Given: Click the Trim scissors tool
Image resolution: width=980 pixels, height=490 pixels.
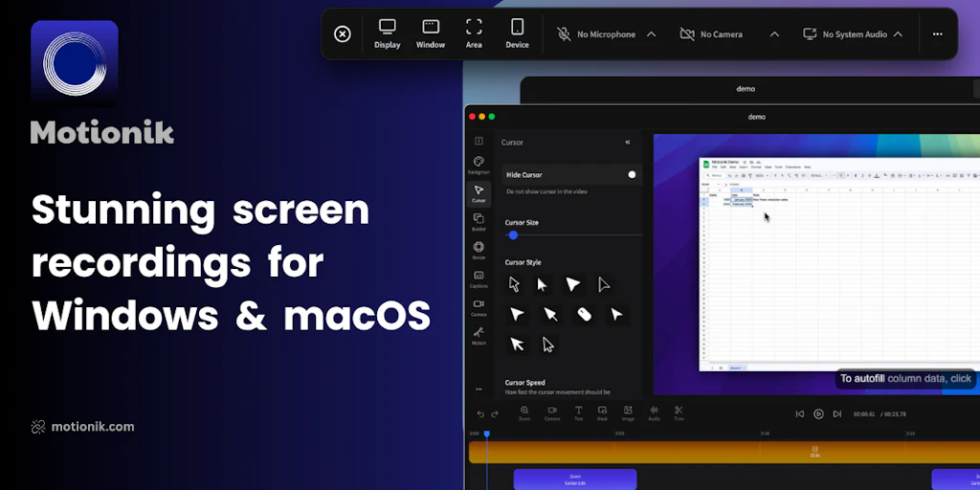Looking at the screenshot, I should 679,412.
